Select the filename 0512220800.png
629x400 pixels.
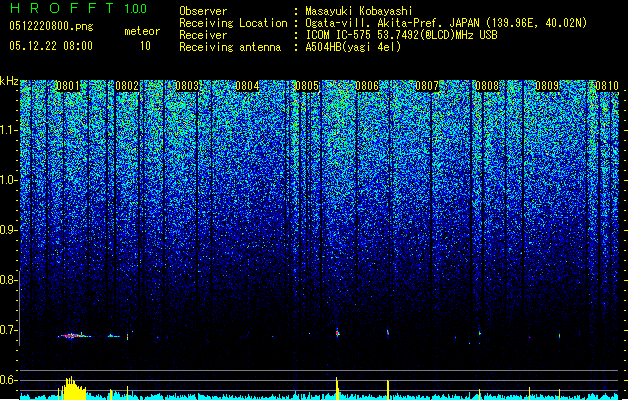click(x=51, y=26)
